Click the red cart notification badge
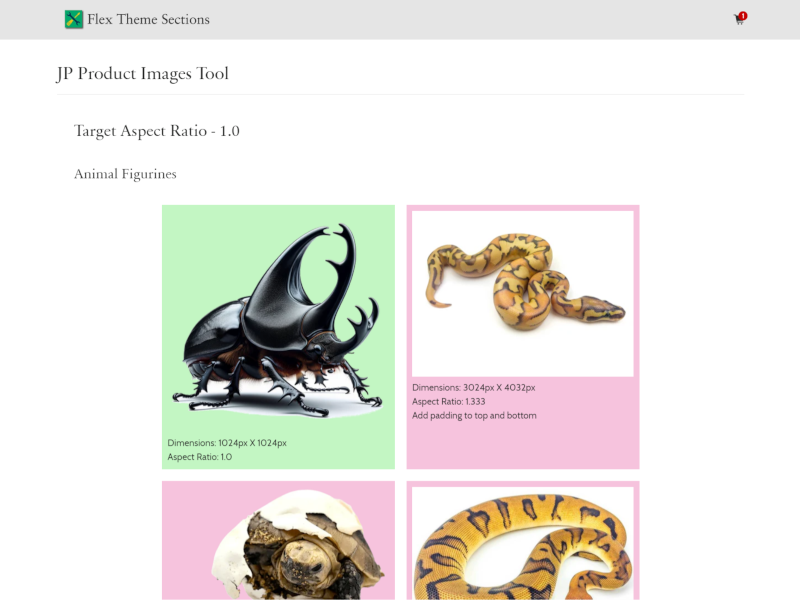Viewport: 800px width, 600px height. coord(743,16)
